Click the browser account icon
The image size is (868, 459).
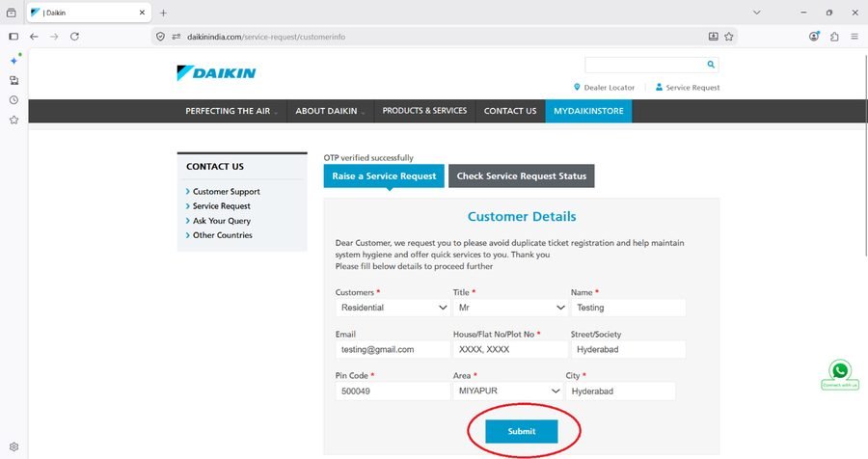(814, 37)
